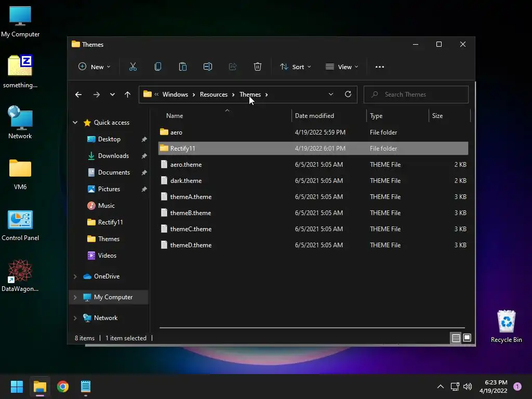Select the Rectify11 folder in file list
The width and height of the screenshot is (532, 399).
click(x=313, y=148)
